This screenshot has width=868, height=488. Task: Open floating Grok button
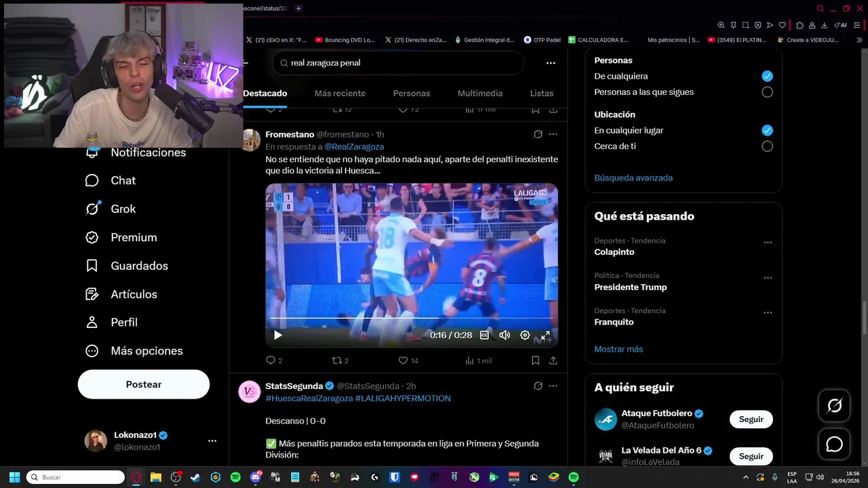tap(834, 405)
